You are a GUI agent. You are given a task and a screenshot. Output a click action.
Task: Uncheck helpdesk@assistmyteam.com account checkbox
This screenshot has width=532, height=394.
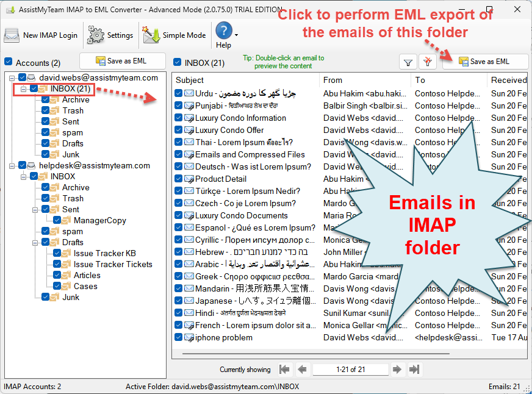tap(23, 165)
